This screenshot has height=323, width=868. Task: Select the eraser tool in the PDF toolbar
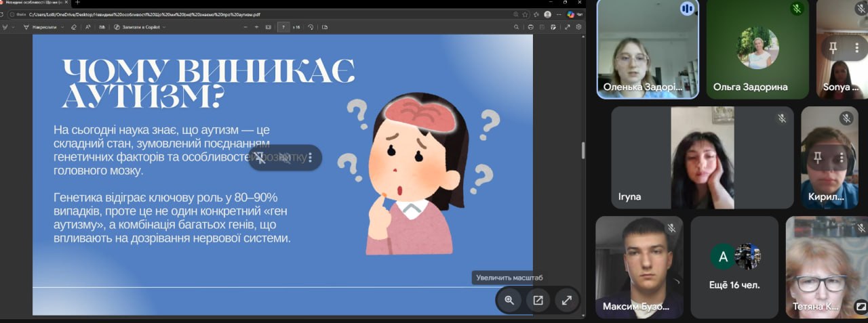74,27
